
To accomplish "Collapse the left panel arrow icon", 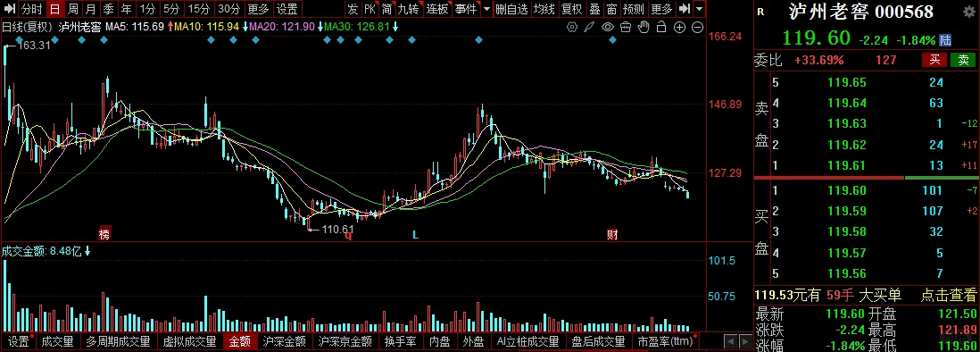I will [x=9, y=9].
